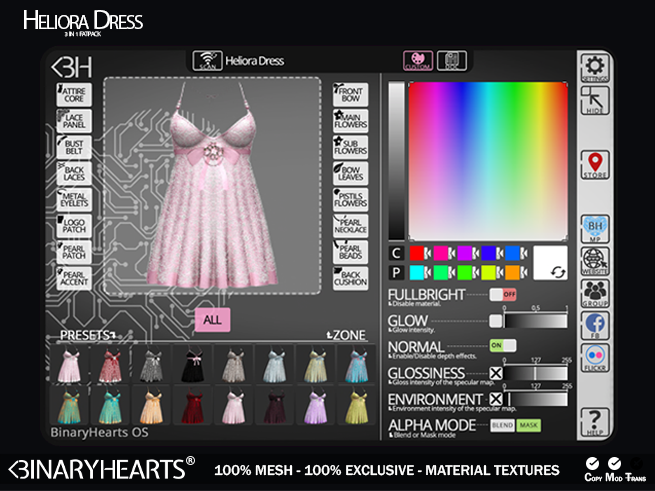Open the Flickr icon
Viewport: 655px width, 491px height.
(595, 358)
